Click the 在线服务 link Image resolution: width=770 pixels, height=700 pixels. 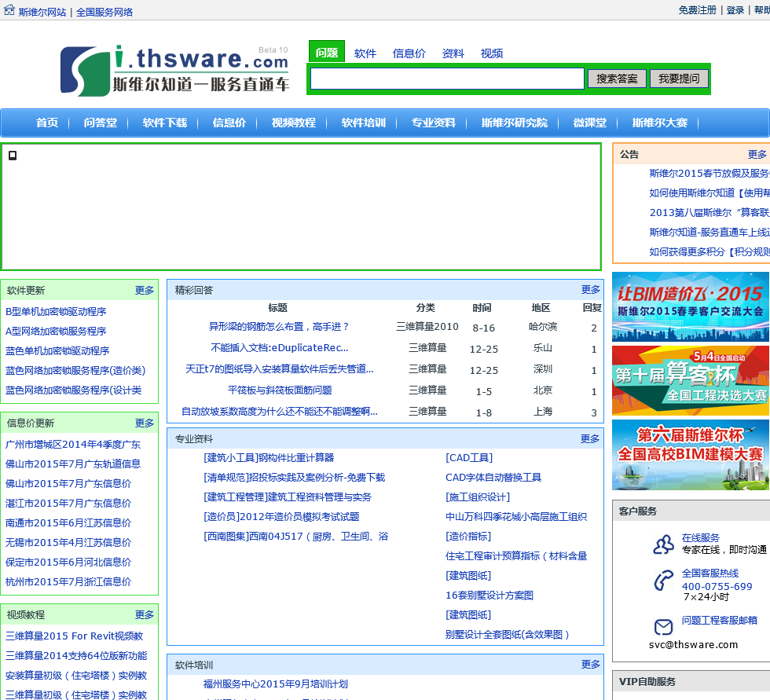tap(700, 537)
